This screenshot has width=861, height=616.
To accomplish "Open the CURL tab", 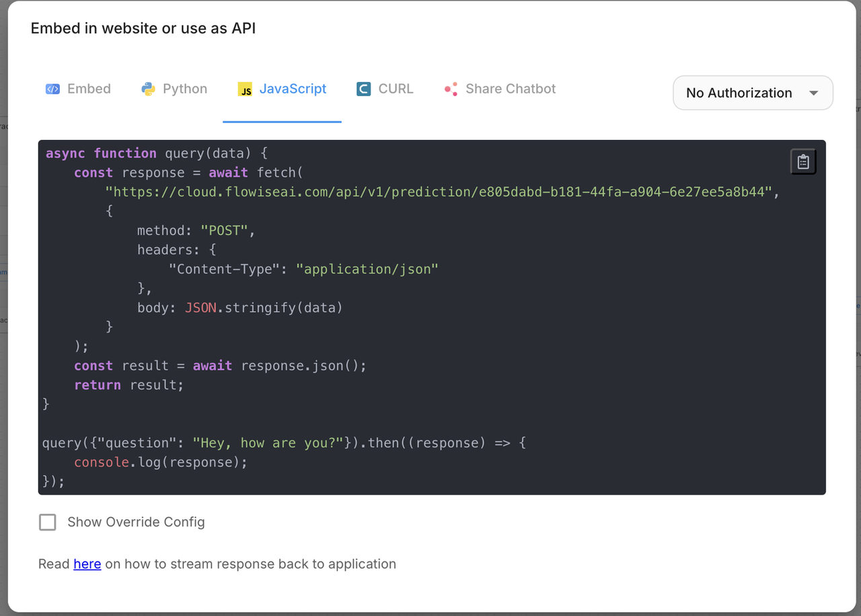I will [x=385, y=89].
